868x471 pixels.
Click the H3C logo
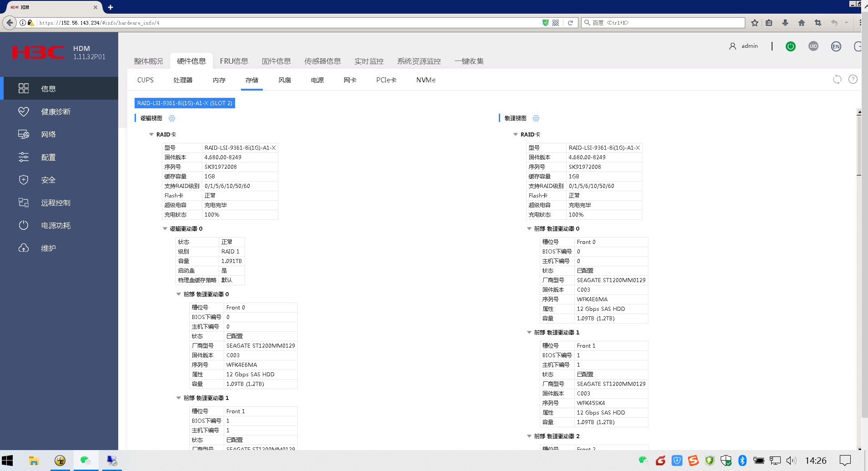coord(38,52)
